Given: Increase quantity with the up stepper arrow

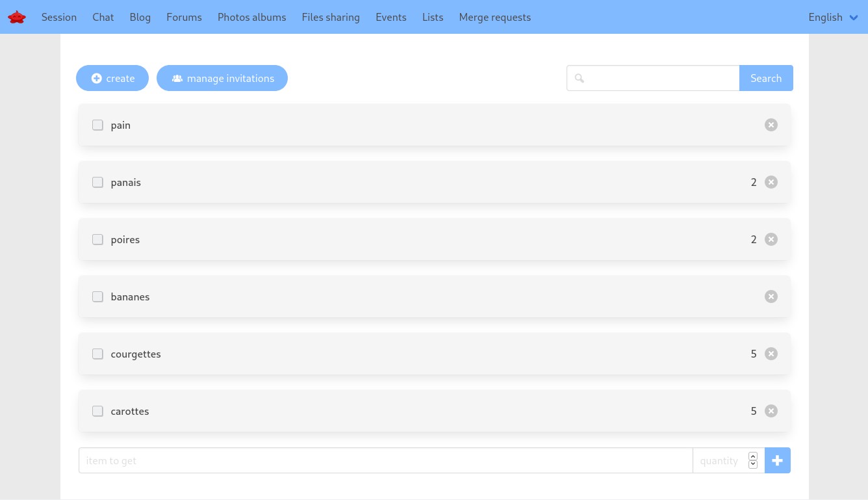Looking at the screenshot, I should [x=753, y=456].
